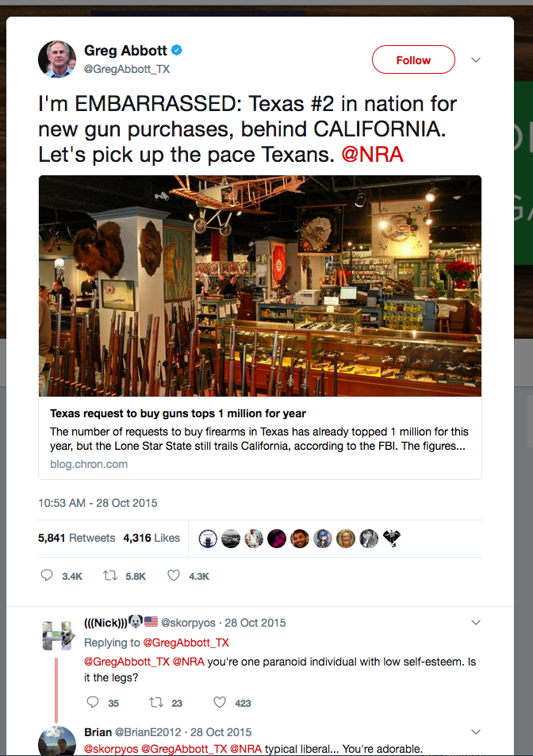
Task: Reply to Greg Abbott's tweet
Action: pos(47,576)
